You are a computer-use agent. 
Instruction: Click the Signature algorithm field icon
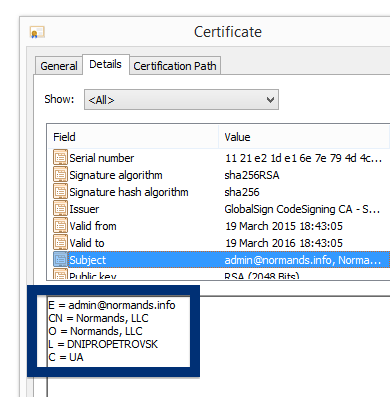pyautogui.click(x=60, y=175)
